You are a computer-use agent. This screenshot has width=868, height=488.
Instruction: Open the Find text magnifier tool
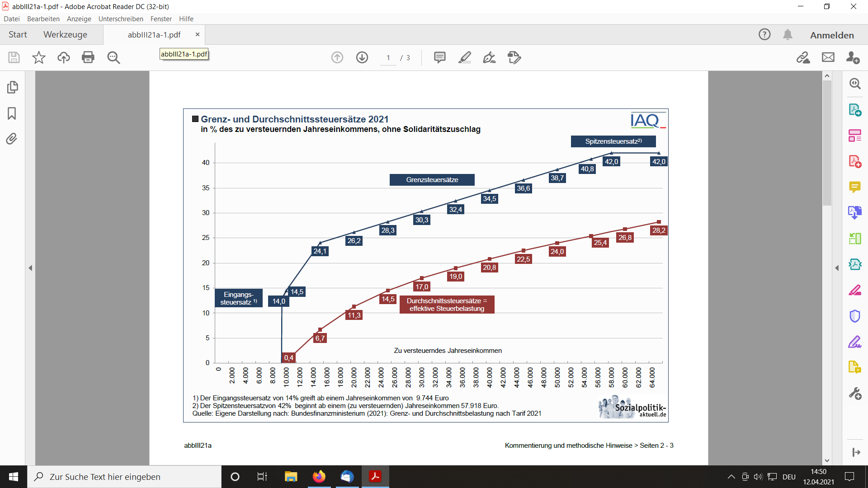click(113, 57)
